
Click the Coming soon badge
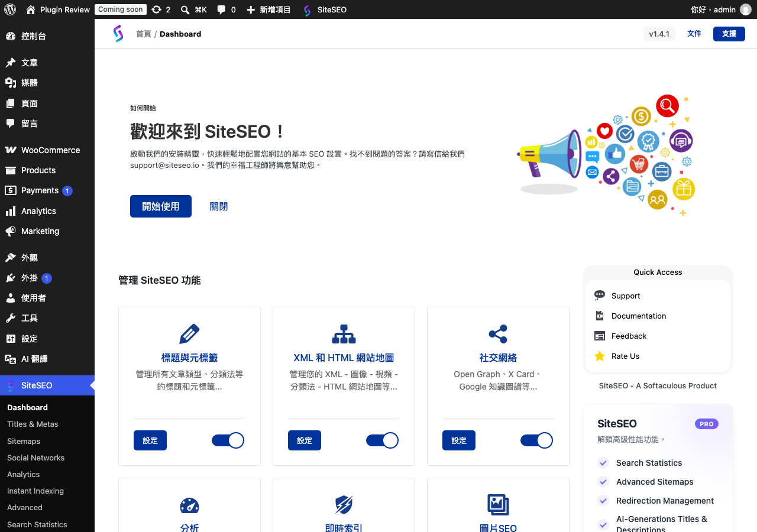[121, 9]
